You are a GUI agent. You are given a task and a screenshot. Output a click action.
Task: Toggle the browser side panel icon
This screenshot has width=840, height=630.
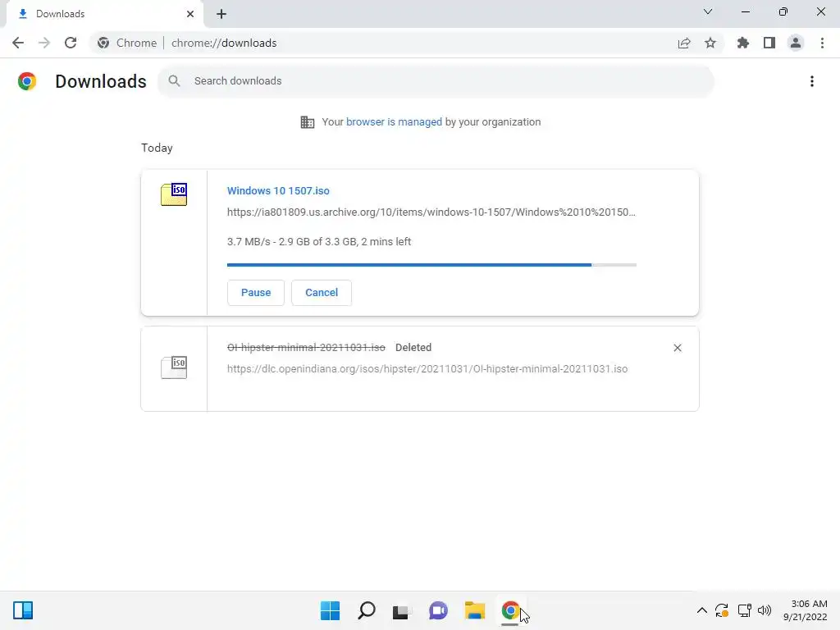[769, 43]
